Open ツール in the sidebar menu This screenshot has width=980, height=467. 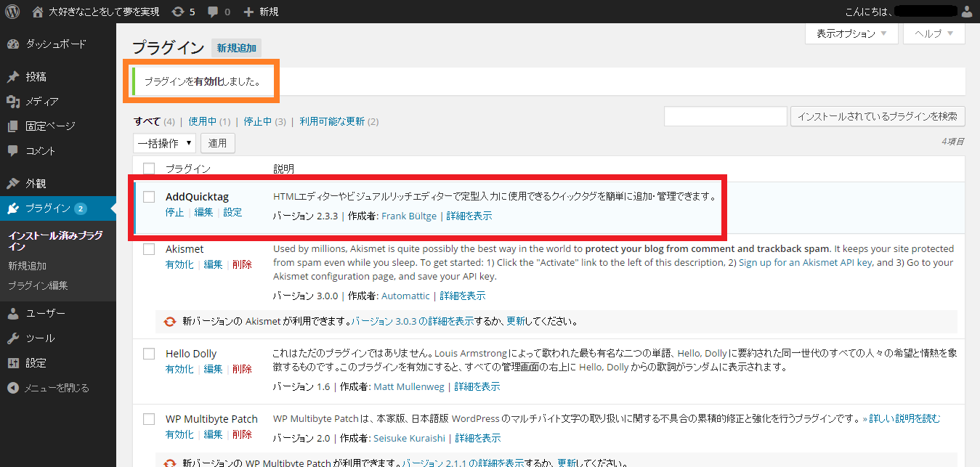click(40, 338)
